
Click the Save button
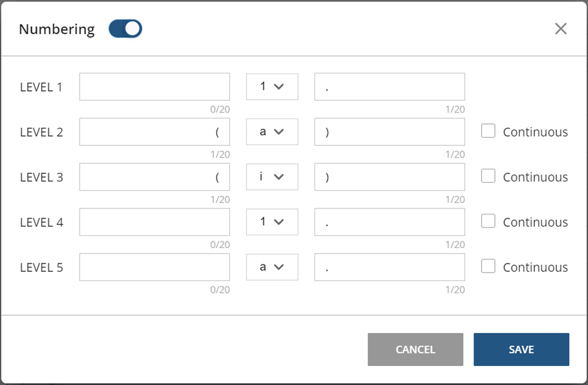521,349
